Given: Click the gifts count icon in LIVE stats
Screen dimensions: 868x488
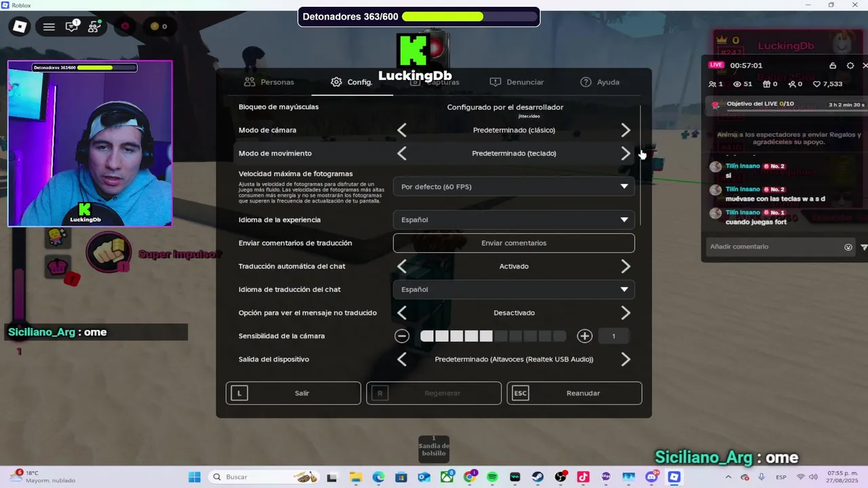Looking at the screenshot, I should pos(770,84).
